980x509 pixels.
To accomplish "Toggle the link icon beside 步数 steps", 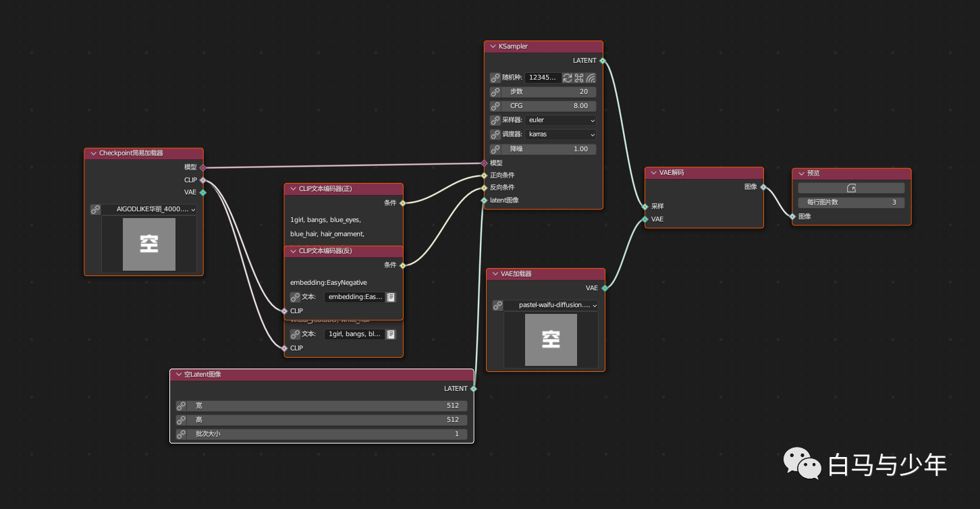I will click(495, 92).
